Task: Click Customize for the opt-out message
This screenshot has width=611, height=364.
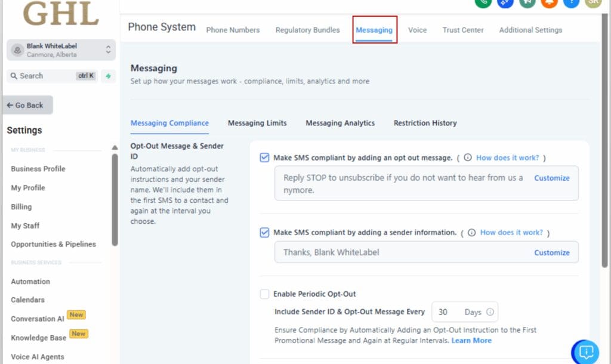Action: click(552, 178)
